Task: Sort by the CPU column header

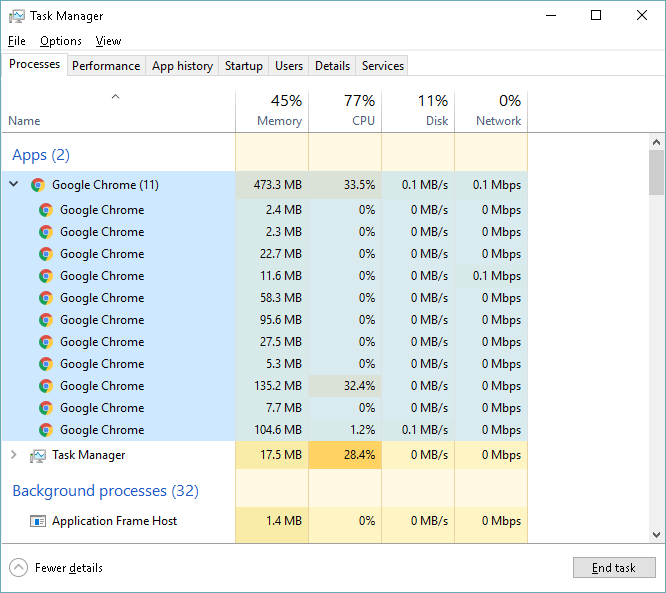Action: click(x=345, y=111)
